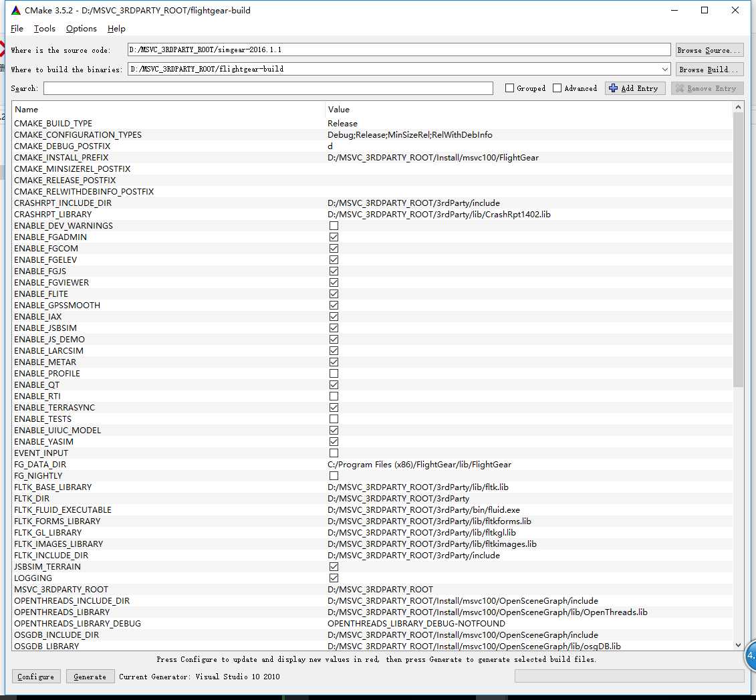The width and height of the screenshot is (756, 700).
Task: Uncheck ENABLE_JS_DEMO option
Action: coord(334,340)
